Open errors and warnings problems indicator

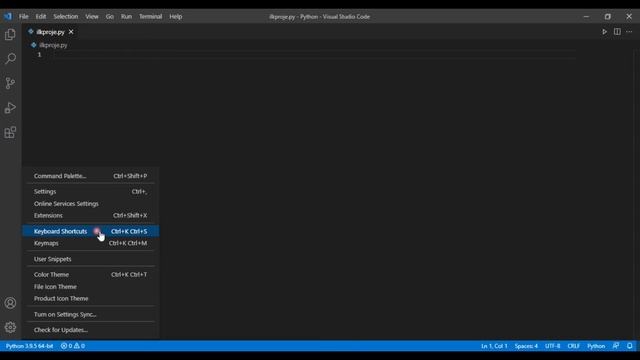point(73,346)
